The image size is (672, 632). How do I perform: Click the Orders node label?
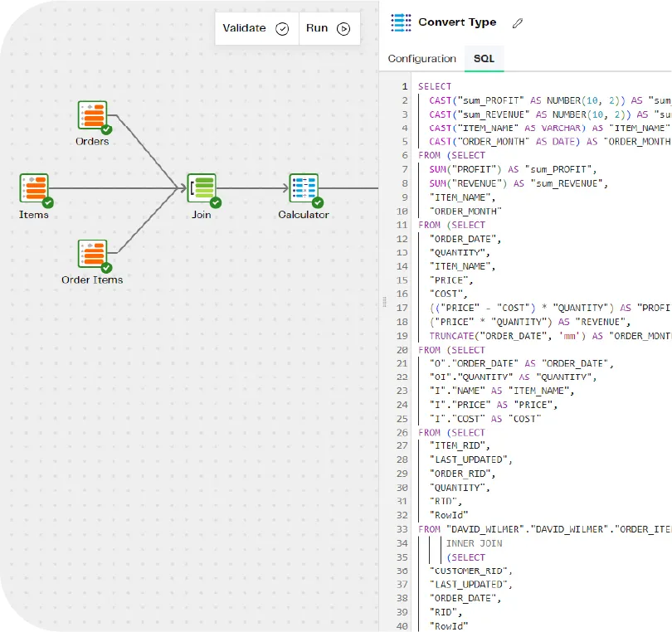pyautogui.click(x=92, y=141)
